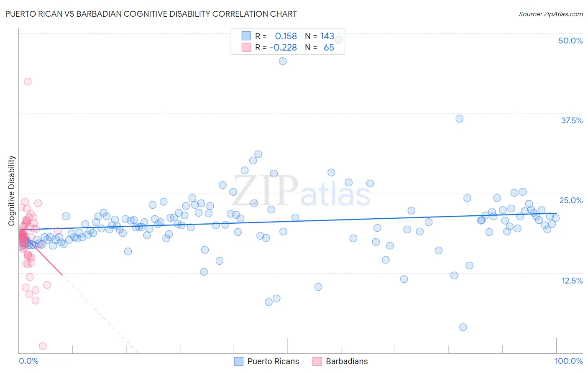Click the ZIPatlas watermark in chart center
The image size is (588, 373).
click(x=301, y=191)
